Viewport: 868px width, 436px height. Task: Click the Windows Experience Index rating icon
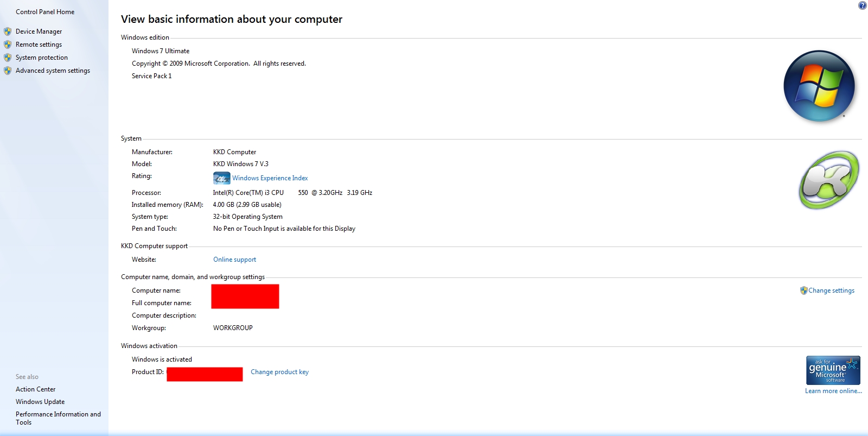coord(221,178)
